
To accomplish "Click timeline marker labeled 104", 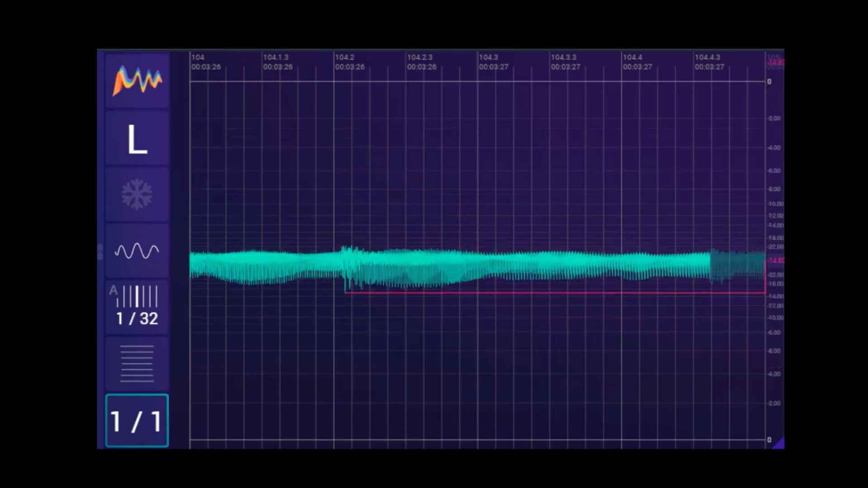I will (198, 57).
